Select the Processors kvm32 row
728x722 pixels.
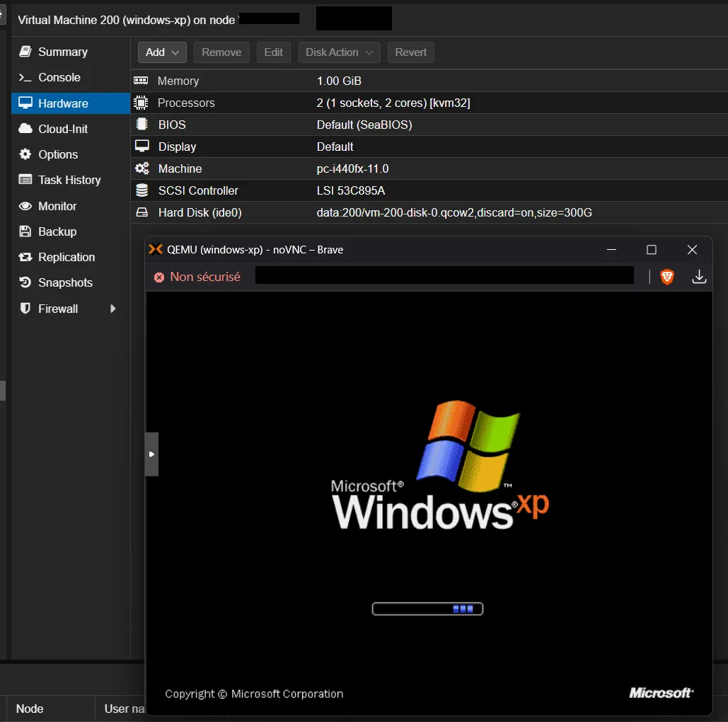(429, 103)
